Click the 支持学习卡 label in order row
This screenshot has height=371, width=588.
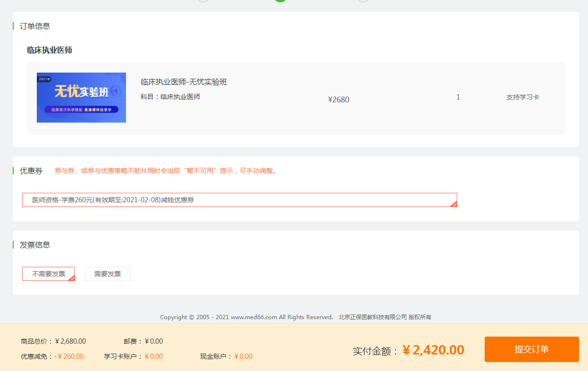point(522,98)
